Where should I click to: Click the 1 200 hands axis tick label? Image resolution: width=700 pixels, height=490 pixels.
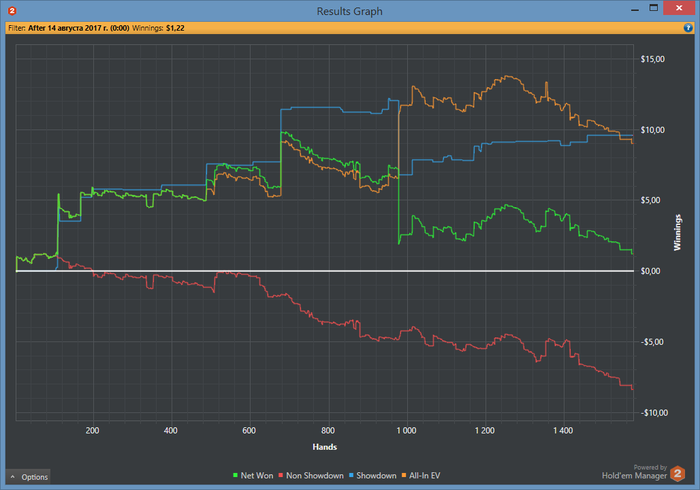485,431
